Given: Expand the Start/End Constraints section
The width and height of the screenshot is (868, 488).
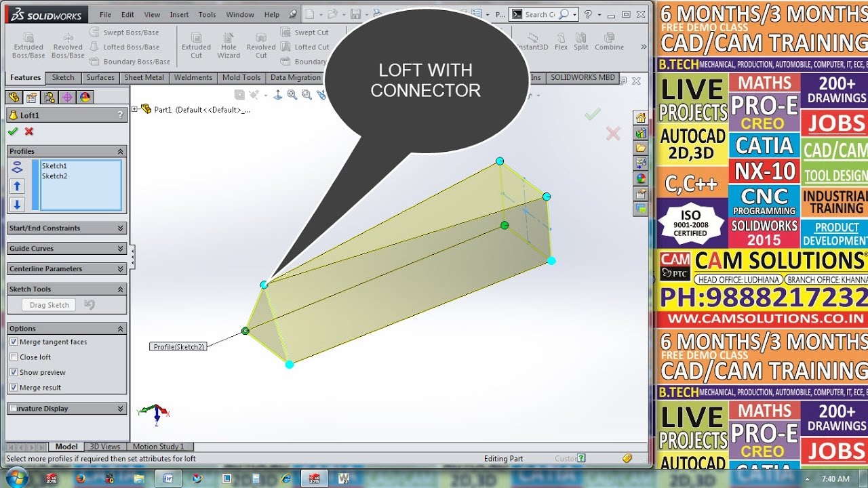Looking at the screenshot, I should click(x=121, y=228).
